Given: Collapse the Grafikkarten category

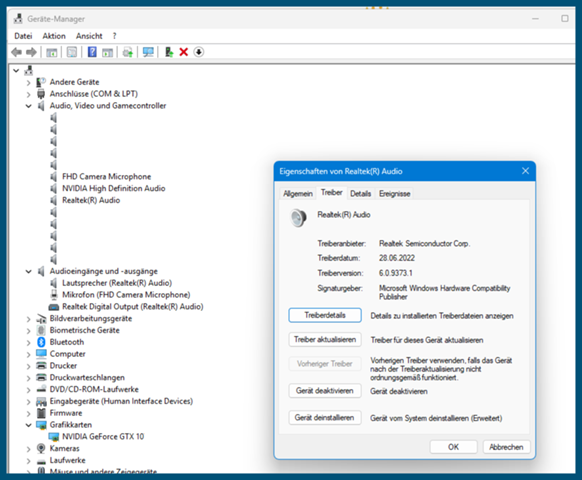Looking at the screenshot, I should click(x=29, y=425).
